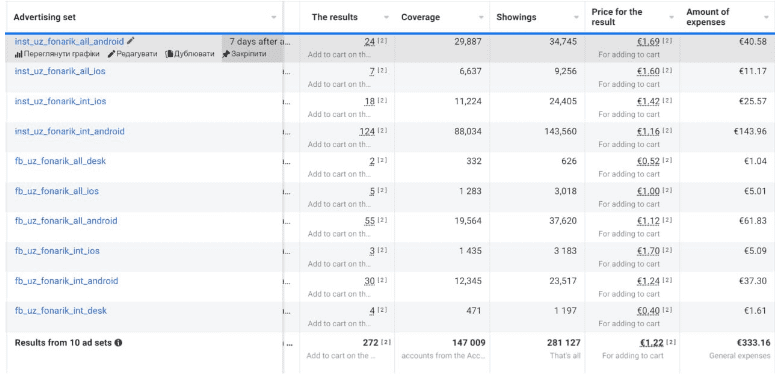Open the fb_uz_fonarik_int_desk ad set link
The image size is (781, 374).
pos(61,311)
